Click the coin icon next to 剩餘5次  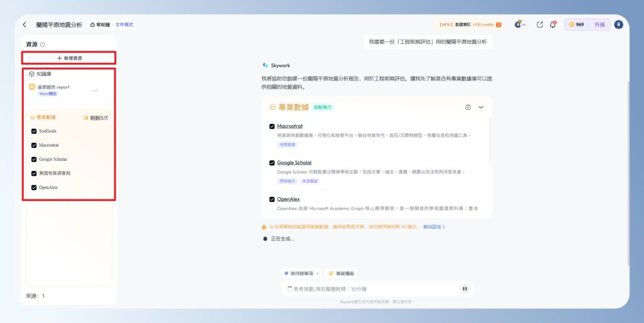pyautogui.click(x=86, y=118)
